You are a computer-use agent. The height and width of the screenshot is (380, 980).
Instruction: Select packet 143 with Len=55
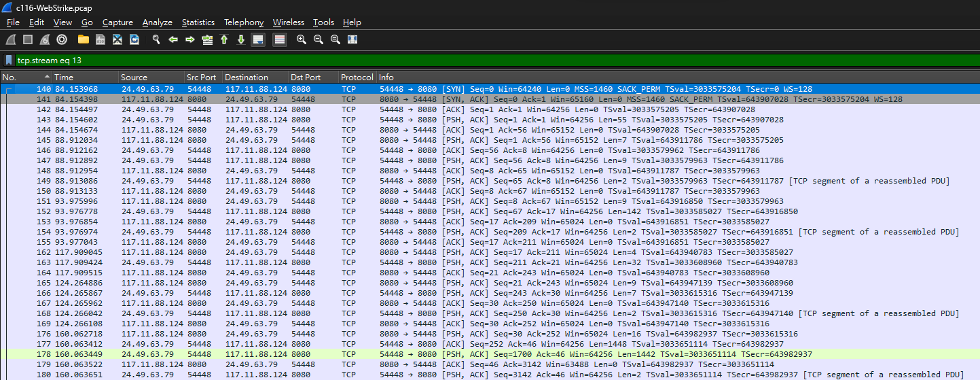click(x=490, y=120)
